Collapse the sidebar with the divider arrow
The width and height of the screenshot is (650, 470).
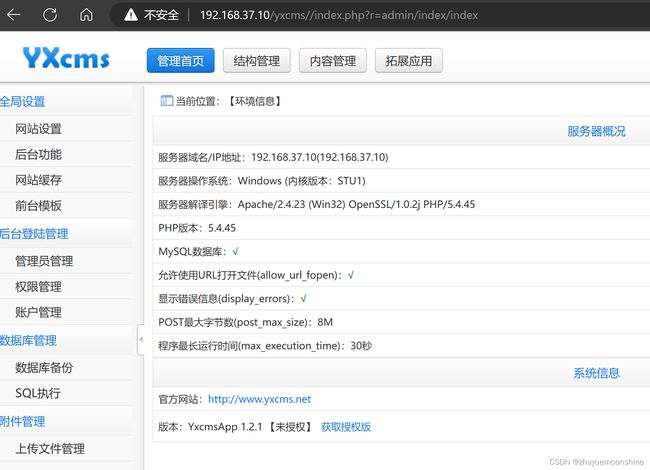pos(141,339)
